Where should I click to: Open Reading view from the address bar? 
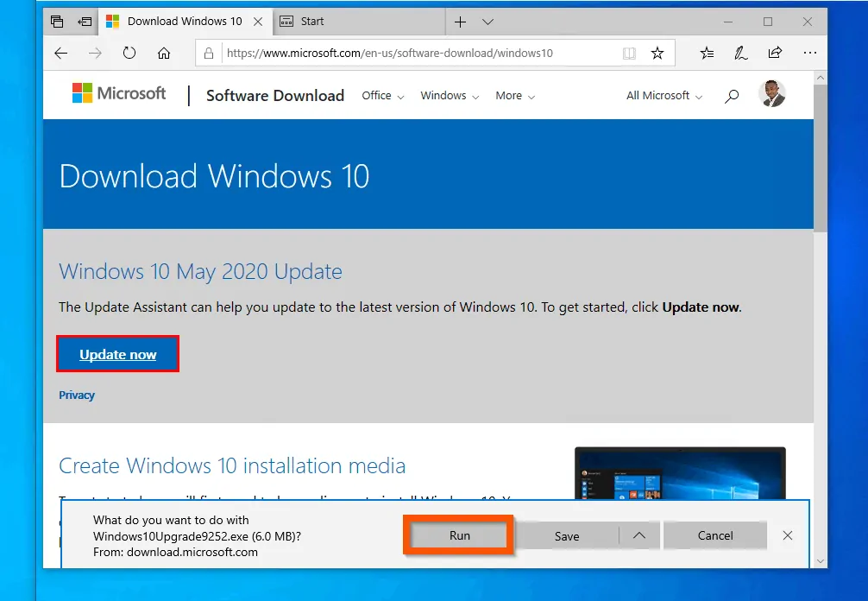[x=629, y=54]
